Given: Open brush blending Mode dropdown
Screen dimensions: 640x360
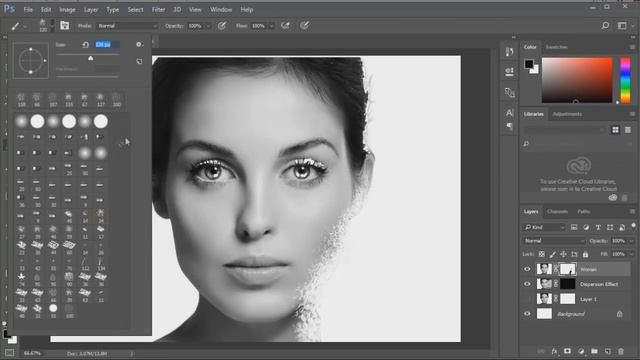Looking at the screenshot, I should 127,26.
